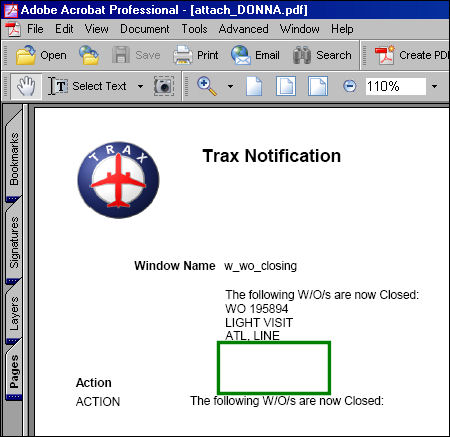The width and height of the screenshot is (450, 437).
Task: Click the w_wo_closing text
Action: point(261,266)
